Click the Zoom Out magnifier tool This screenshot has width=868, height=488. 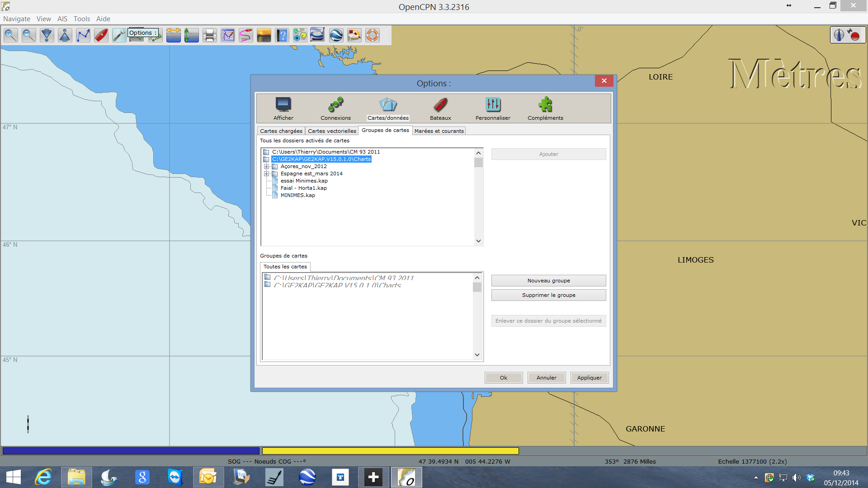[29, 35]
